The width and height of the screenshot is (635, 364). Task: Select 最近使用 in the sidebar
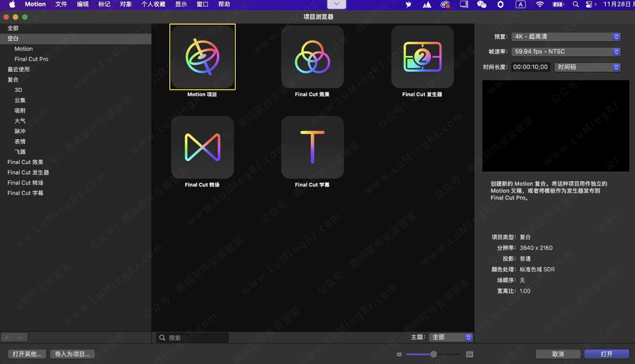[18, 69]
